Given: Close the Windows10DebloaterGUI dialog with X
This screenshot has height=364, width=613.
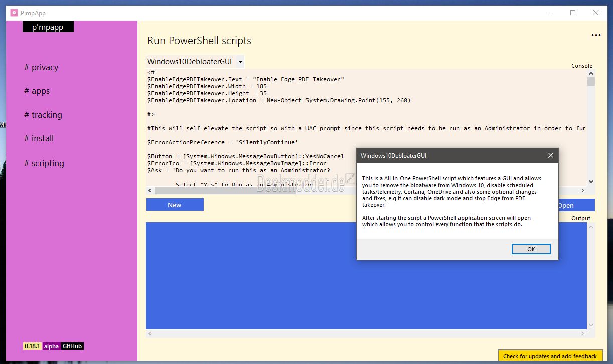Looking at the screenshot, I should pyautogui.click(x=551, y=156).
